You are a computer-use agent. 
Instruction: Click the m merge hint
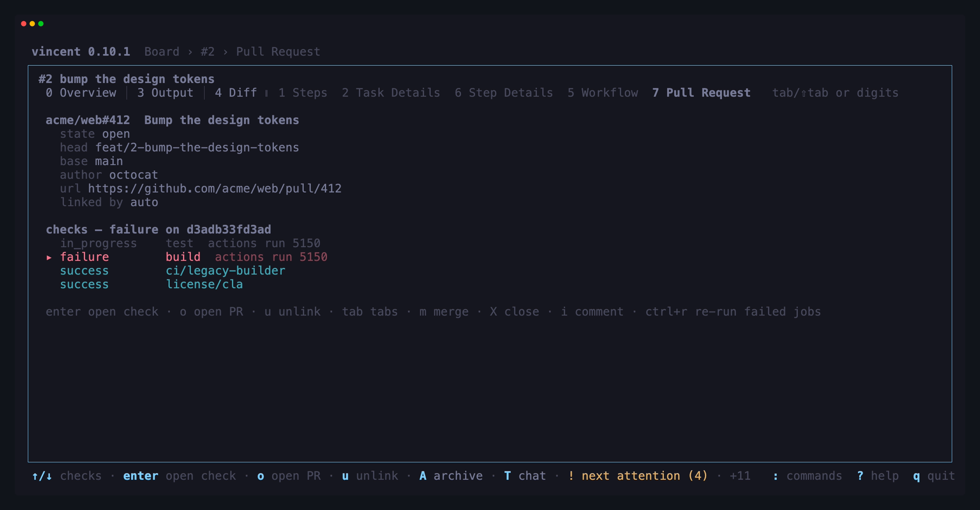click(x=444, y=312)
